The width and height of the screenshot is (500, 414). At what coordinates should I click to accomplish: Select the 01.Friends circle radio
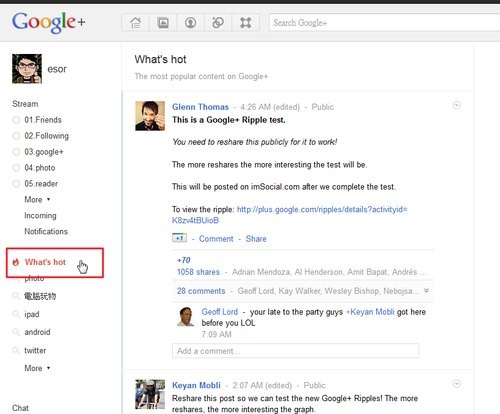tap(16, 120)
